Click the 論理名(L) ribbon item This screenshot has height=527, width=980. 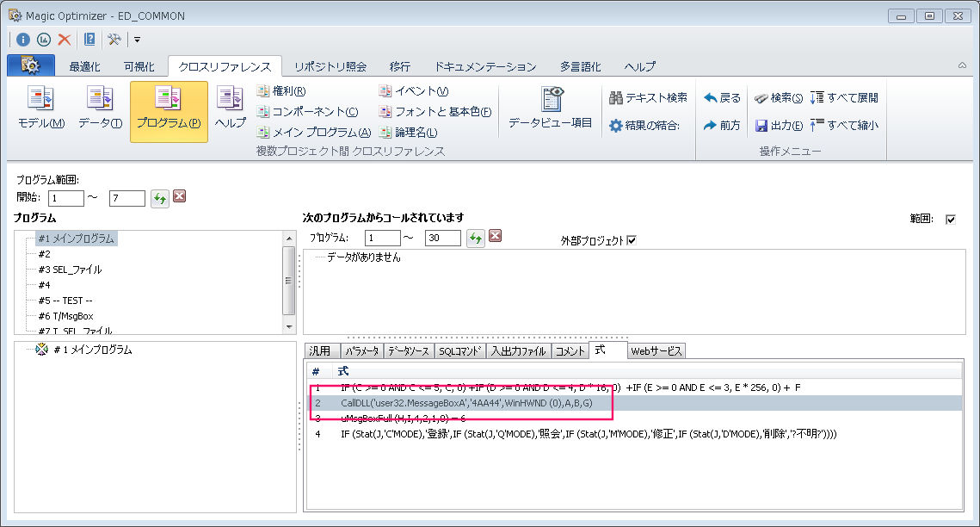[409, 133]
